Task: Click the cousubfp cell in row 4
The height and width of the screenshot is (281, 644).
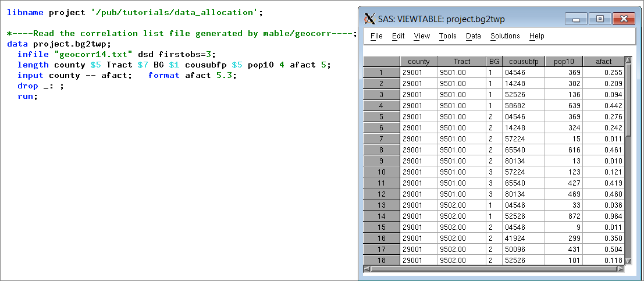Action: (x=523, y=106)
